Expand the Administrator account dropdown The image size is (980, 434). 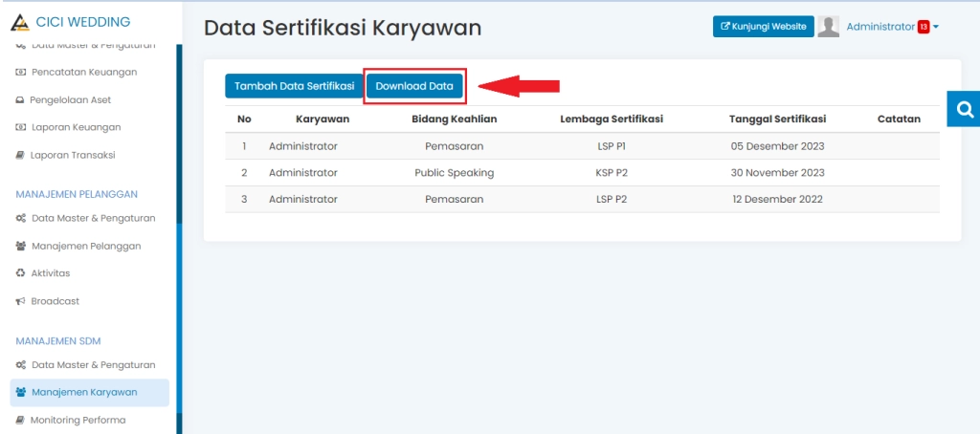pyautogui.click(x=935, y=27)
